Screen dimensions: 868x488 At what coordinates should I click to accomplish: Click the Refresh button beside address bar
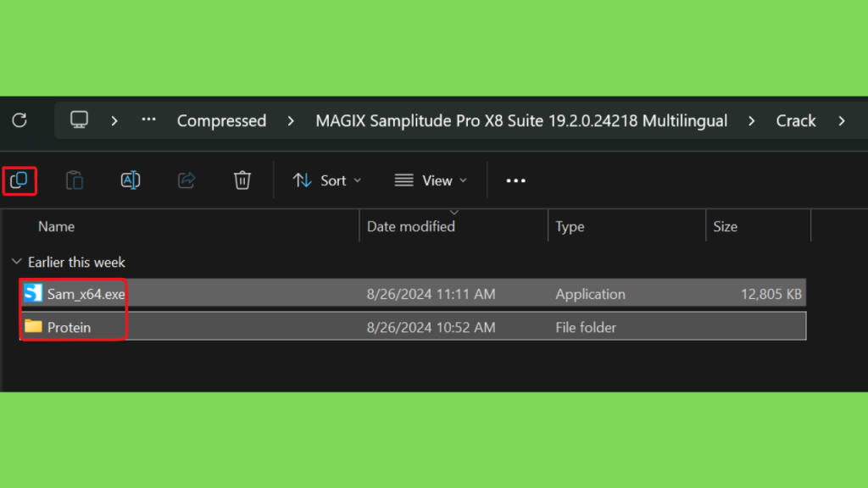pyautogui.click(x=19, y=120)
